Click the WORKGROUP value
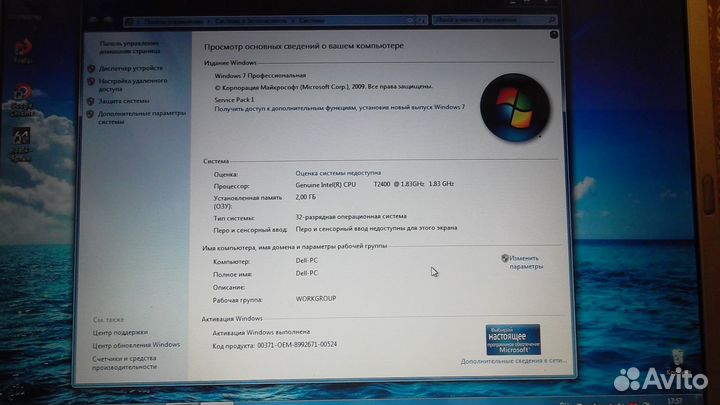The height and width of the screenshot is (405, 720). point(316,298)
